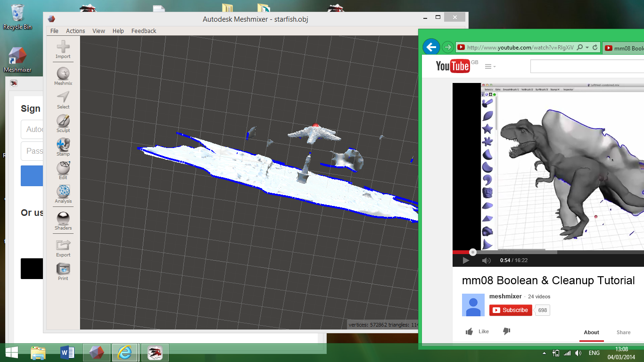The height and width of the screenshot is (362, 644).
Task: Click the Print icon in Meshmixer
Action: tap(63, 271)
